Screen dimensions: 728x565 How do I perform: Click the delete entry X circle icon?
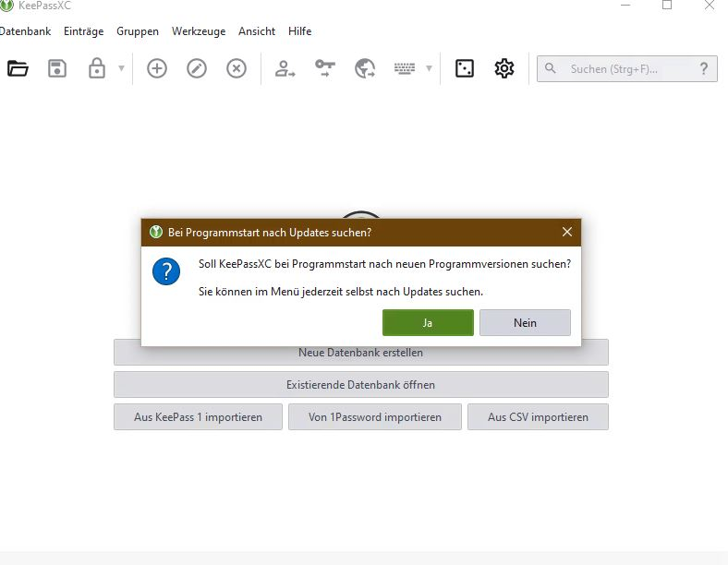click(x=237, y=68)
